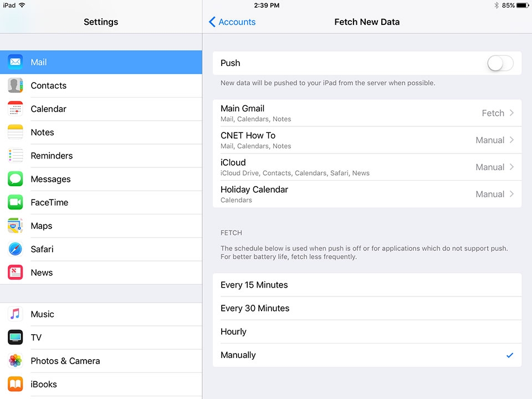This screenshot has width=532, height=399.
Task: Select Every 15 Minutes fetch schedule
Action: tap(367, 285)
